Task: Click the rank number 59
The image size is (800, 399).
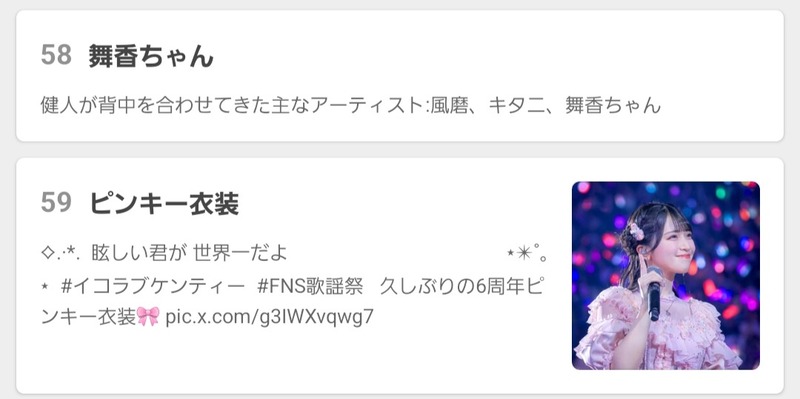Action: [x=56, y=203]
